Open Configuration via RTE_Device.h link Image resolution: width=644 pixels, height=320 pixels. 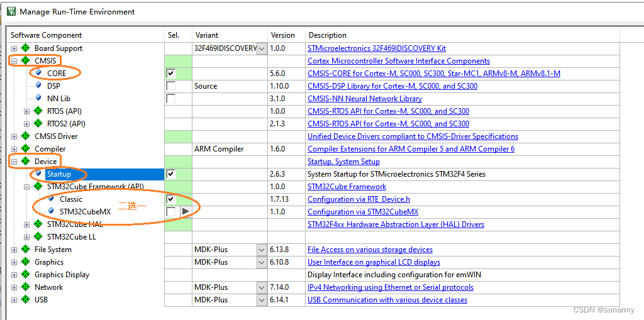[359, 200]
